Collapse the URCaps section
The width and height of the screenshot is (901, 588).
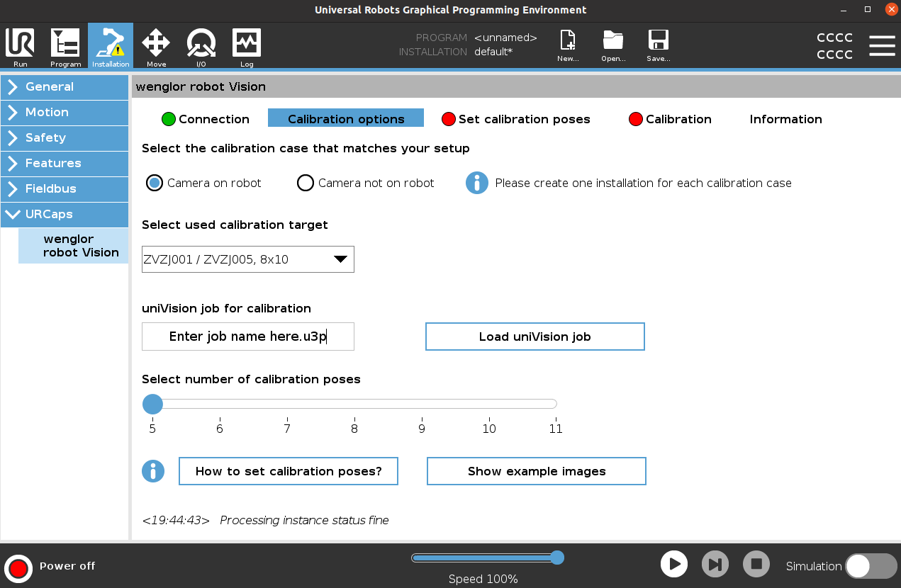(x=65, y=215)
